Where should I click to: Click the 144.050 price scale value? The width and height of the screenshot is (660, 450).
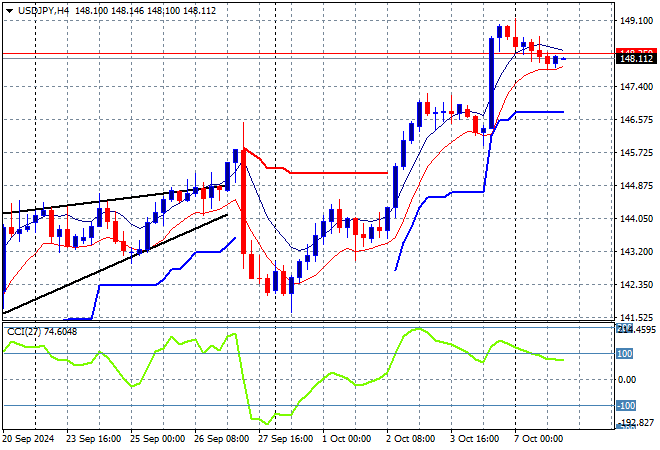click(x=636, y=218)
